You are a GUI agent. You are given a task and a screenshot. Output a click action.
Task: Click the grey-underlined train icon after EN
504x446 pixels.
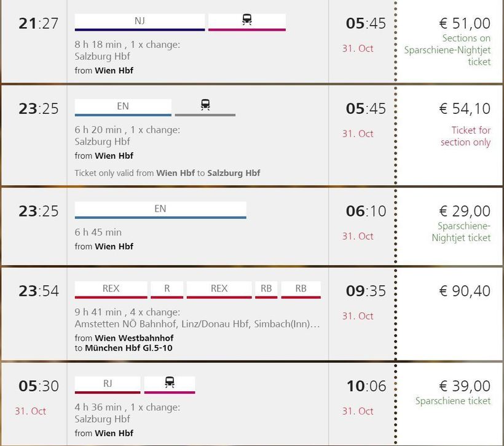pos(205,106)
